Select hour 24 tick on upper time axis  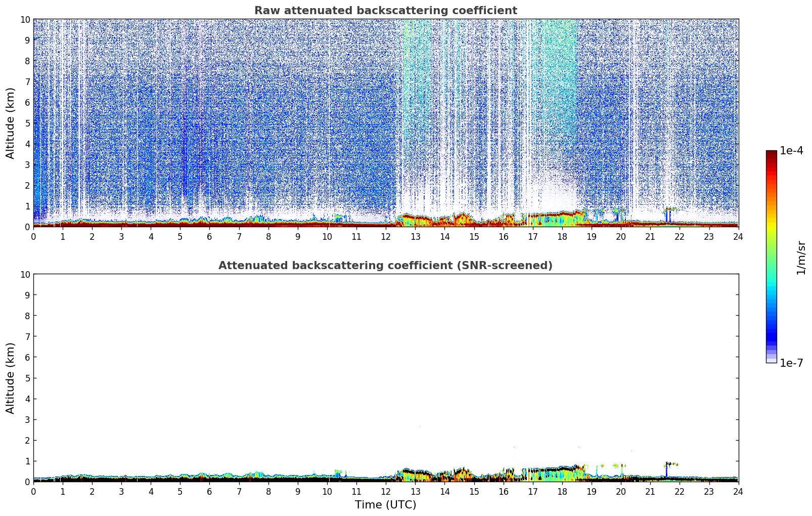pyautogui.click(x=738, y=236)
